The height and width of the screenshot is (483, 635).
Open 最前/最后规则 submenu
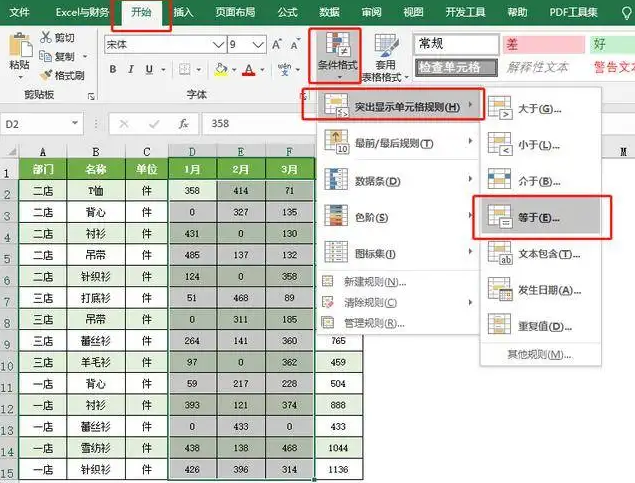[399, 143]
